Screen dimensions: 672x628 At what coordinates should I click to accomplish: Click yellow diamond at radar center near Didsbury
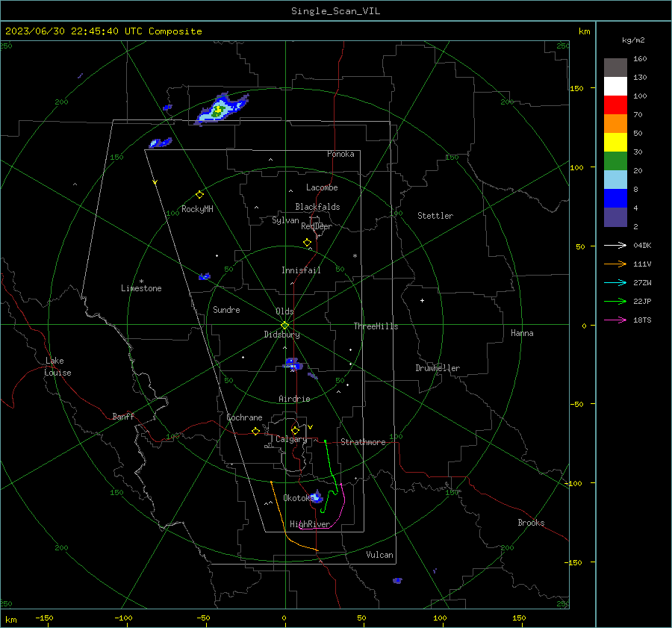[x=284, y=326]
